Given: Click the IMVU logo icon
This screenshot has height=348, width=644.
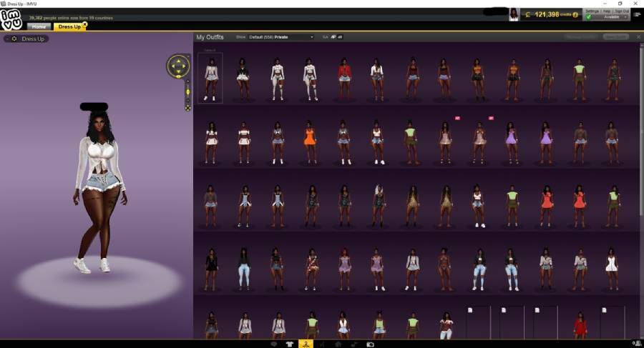Looking at the screenshot, I should point(11,19).
